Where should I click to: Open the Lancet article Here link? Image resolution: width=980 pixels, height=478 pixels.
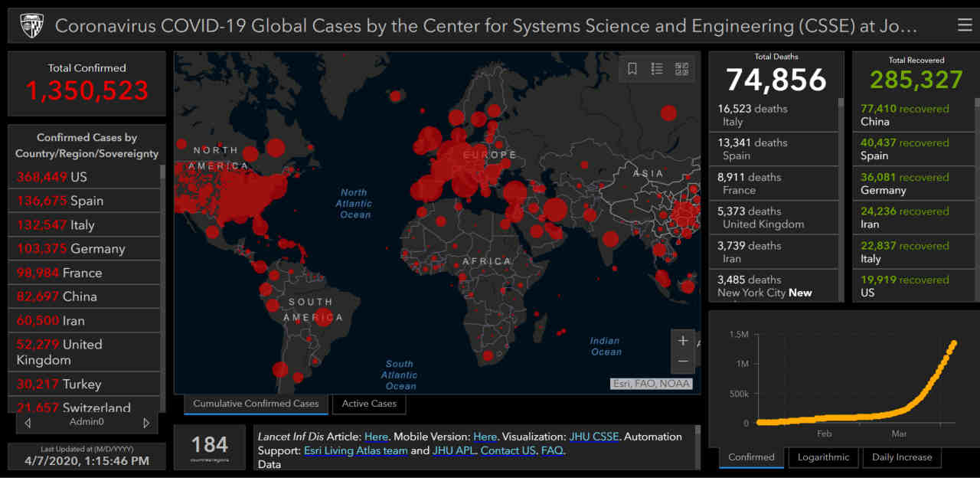coord(376,437)
